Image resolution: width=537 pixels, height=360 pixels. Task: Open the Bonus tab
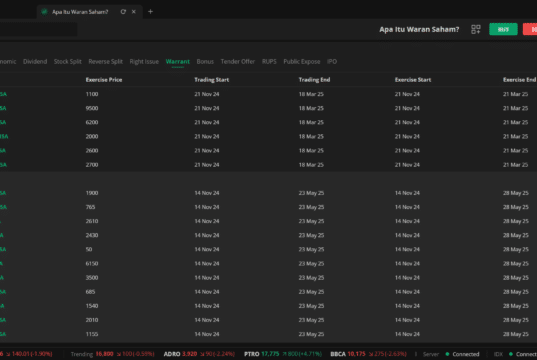pos(205,62)
